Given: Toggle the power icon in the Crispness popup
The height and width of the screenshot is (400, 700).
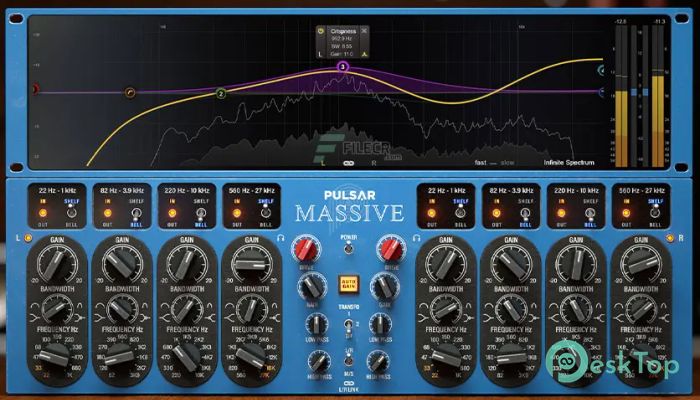Looking at the screenshot, I should [x=321, y=31].
